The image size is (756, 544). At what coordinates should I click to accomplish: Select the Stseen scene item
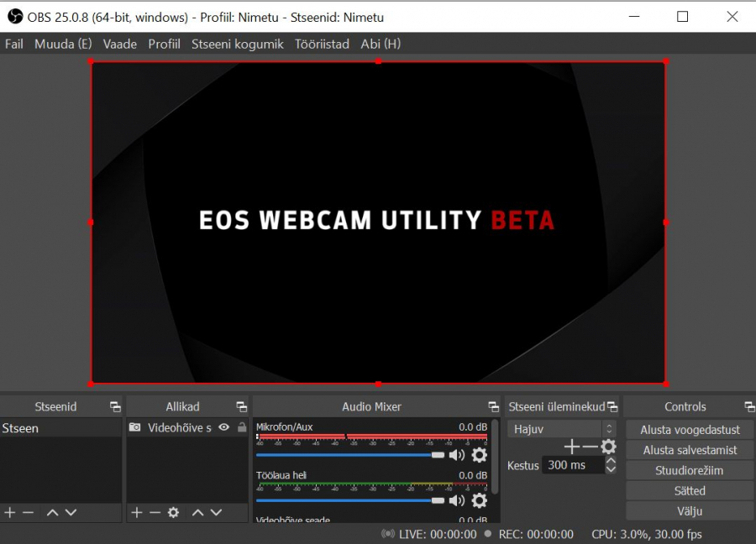pyautogui.click(x=60, y=428)
